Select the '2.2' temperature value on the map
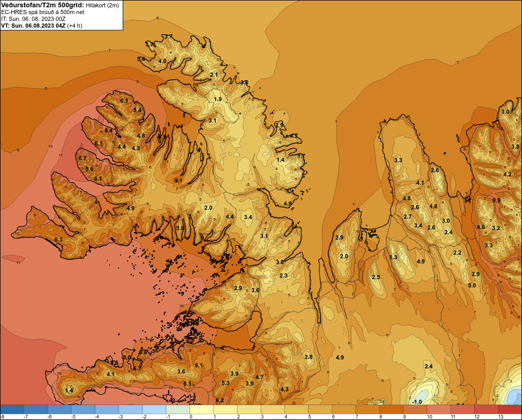This screenshot has width=522, height=420. [x=457, y=253]
